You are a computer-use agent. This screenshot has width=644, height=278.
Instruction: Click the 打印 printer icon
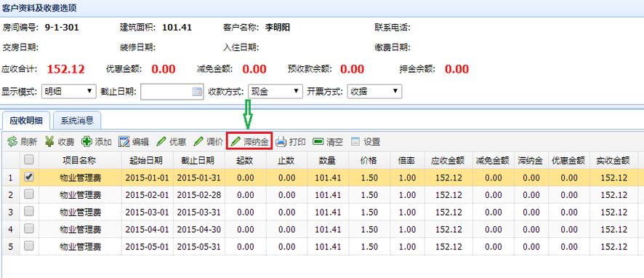[x=281, y=142]
